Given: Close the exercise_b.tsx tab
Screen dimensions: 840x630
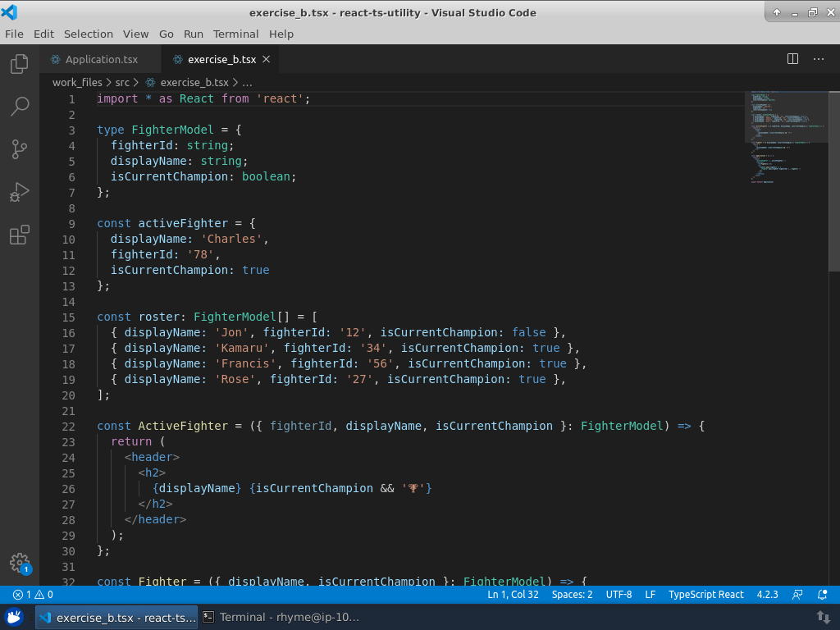Looking at the screenshot, I should click(x=267, y=59).
